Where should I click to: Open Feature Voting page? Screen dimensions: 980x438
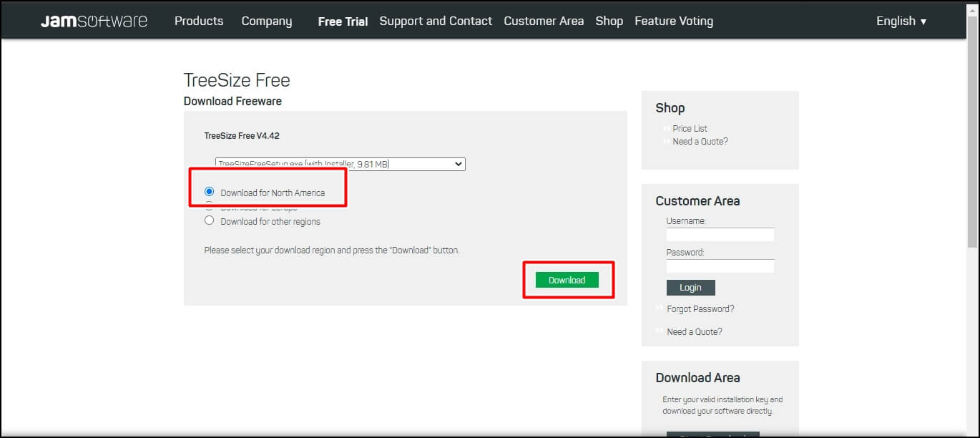pos(674,21)
